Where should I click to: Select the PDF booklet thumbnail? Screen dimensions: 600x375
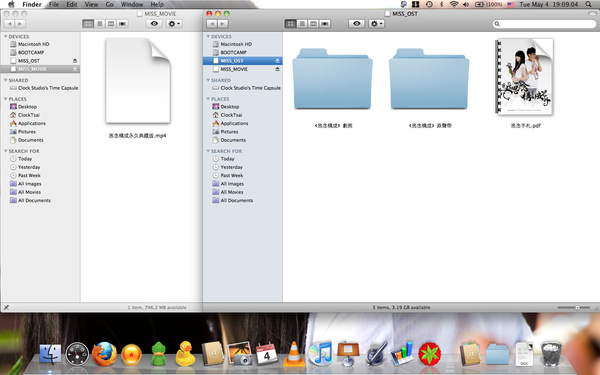click(x=525, y=77)
